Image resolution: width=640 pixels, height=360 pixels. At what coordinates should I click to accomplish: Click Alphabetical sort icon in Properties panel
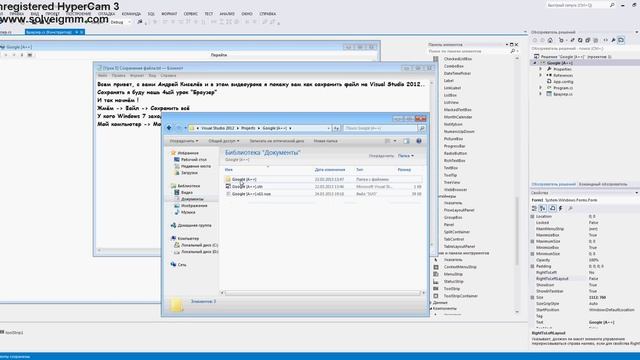click(x=543, y=209)
